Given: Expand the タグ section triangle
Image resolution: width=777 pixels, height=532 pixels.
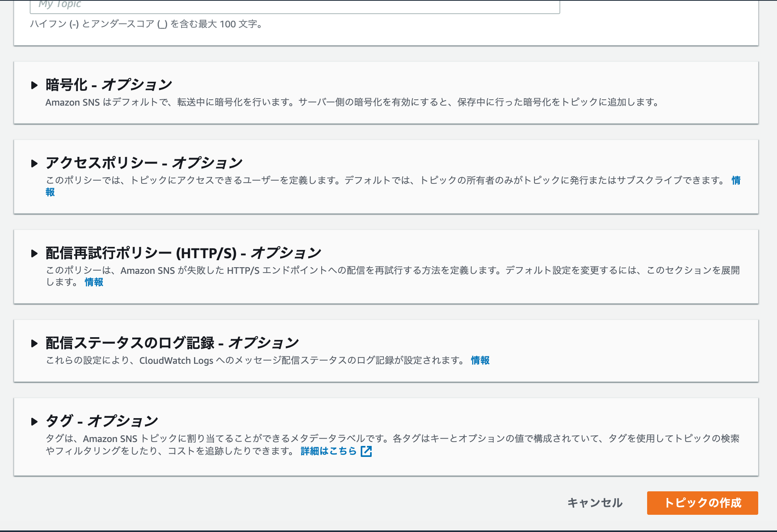Looking at the screenshot, I should click(34, 422).
